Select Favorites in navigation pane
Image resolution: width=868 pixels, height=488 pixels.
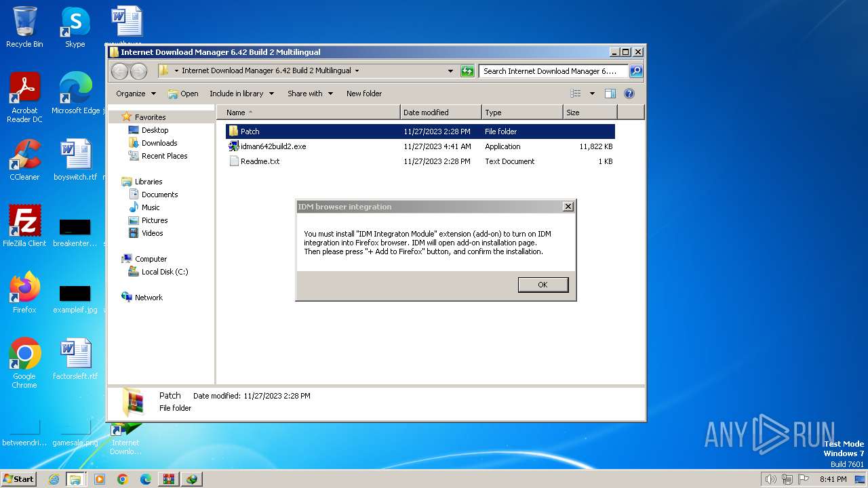pos(150,117)
